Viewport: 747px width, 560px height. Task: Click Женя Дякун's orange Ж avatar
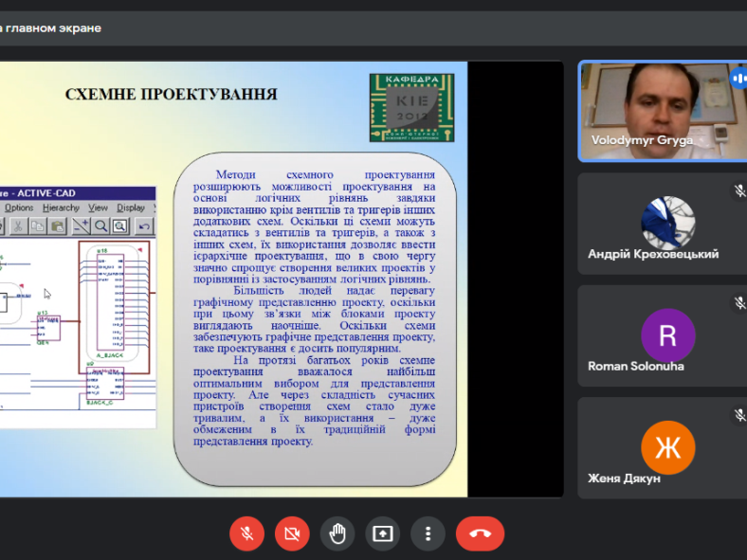click(667, 447)
